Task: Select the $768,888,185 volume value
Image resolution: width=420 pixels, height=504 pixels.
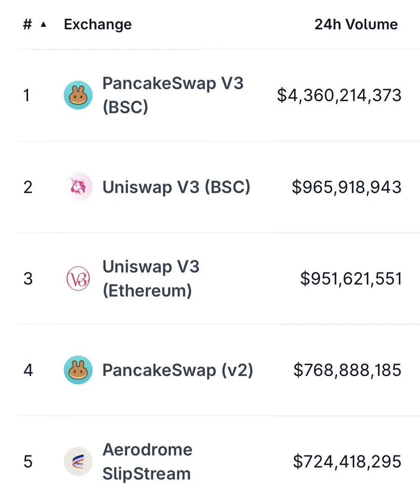Action: (x=347, y=370)
